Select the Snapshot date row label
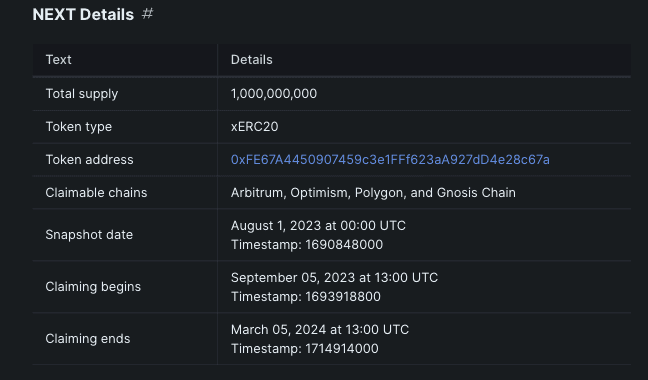648x380 pixels. click(89, 235)
